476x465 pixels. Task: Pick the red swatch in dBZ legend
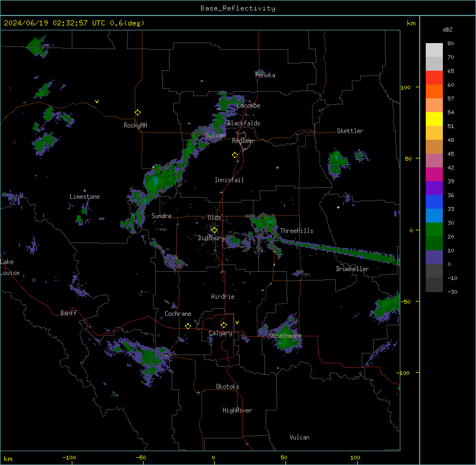[434, 77]
